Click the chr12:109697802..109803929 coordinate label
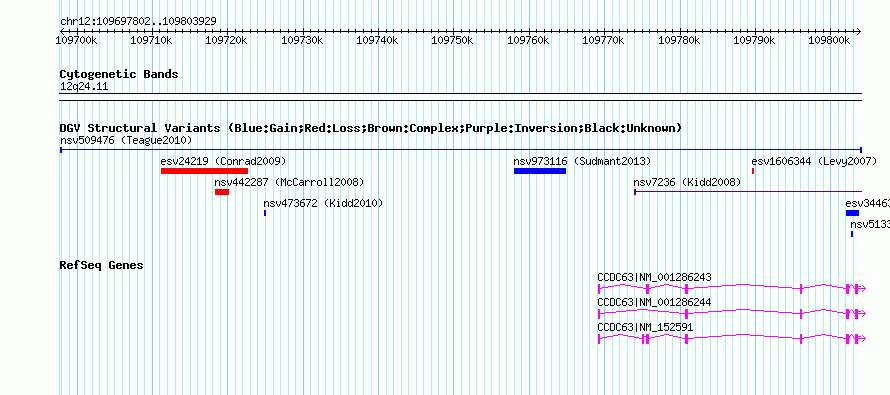Screen dimensions: 890x395 coord(138,22)
